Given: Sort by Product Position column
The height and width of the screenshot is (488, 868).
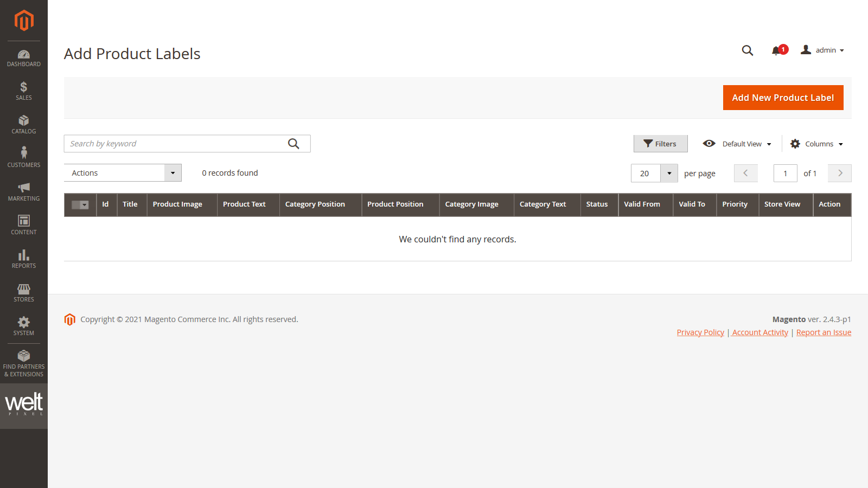Looking at the screenshot, I should coord(400,204).
